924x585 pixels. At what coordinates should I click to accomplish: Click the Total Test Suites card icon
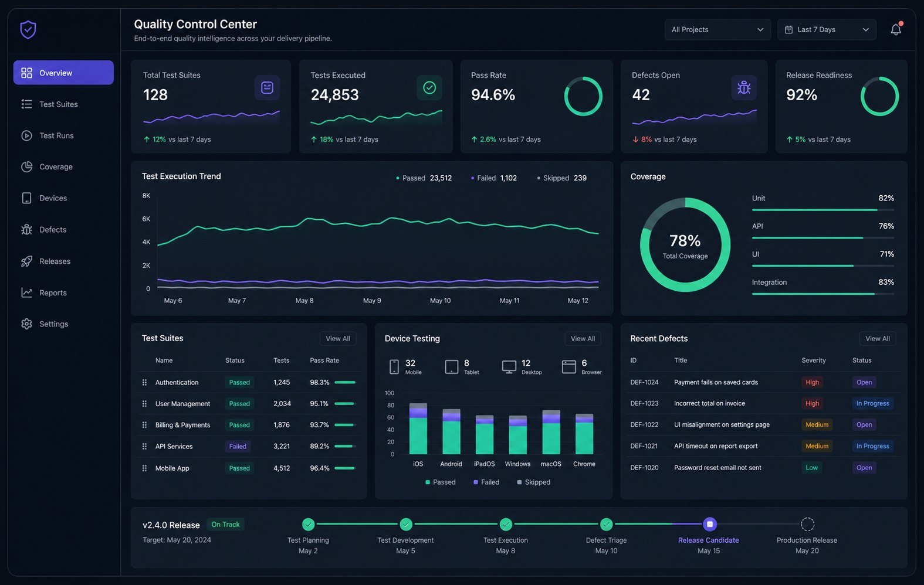point(267,87)
